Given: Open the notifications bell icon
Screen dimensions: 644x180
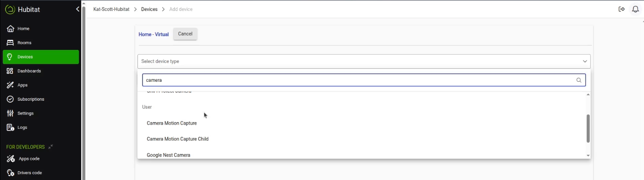Looking at the screenshot, I should (x=635, y=9).
